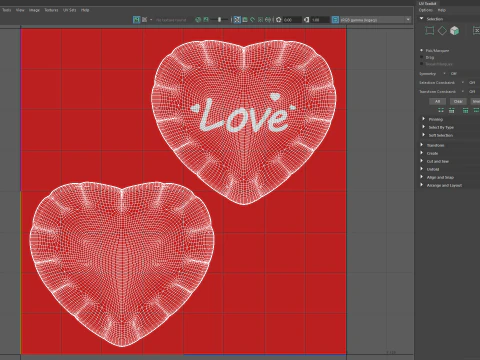The width and height of the screenshot is (480, 360).
Task: Click the diamond-shaped toolbar icon
Action: click(253, 20)
